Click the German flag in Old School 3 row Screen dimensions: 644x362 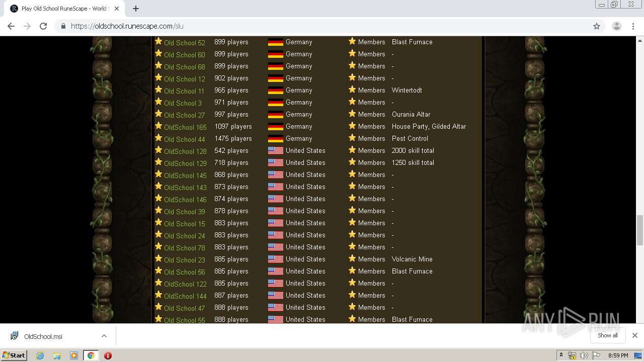pos(275,103)
